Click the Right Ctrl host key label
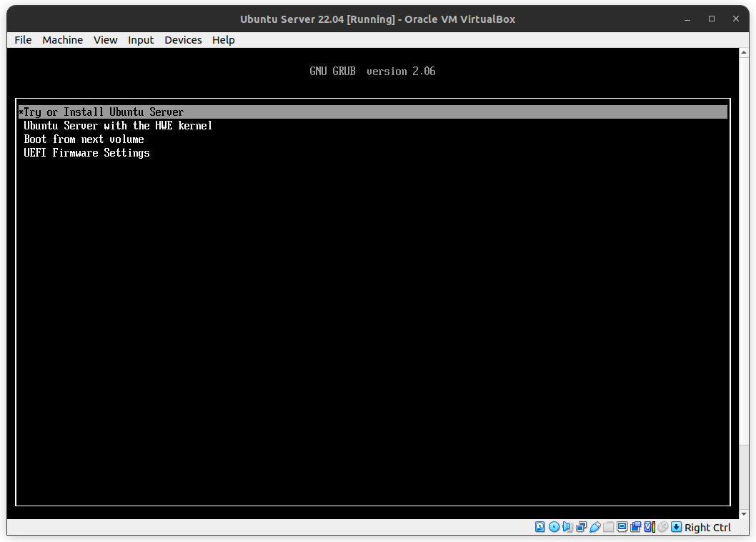The image size is (756, 542). click(x=707, y=528)
